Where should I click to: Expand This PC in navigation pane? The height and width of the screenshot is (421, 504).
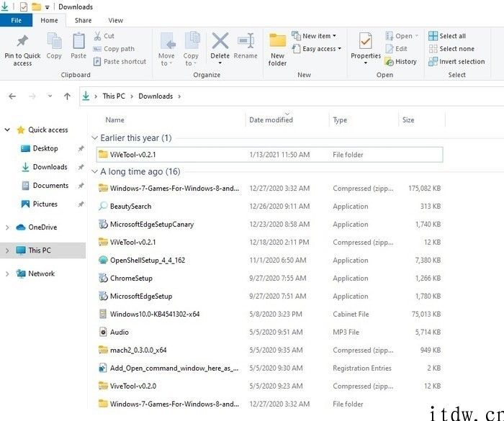7,250
